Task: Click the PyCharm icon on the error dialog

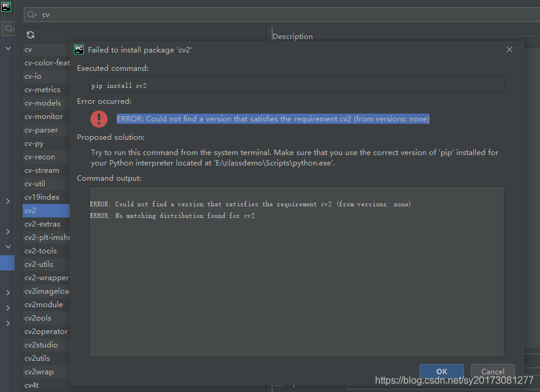Action: point(79,49)
